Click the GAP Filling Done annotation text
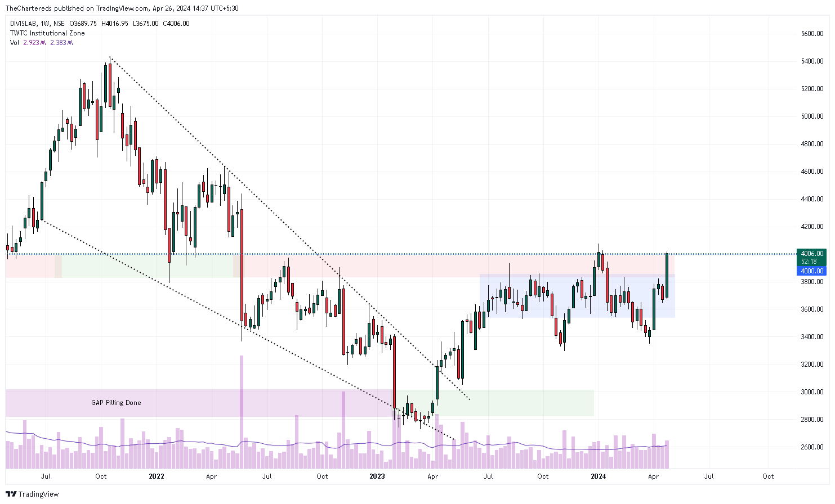Image resolution: width=835 pixels, height=504 pixels. (116, 403)
